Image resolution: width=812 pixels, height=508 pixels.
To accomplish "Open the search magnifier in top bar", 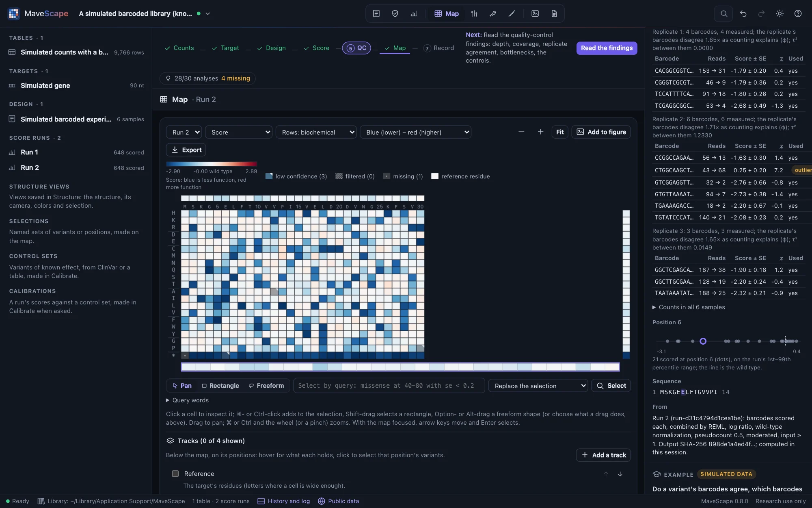I will click(x=724, y=14).
